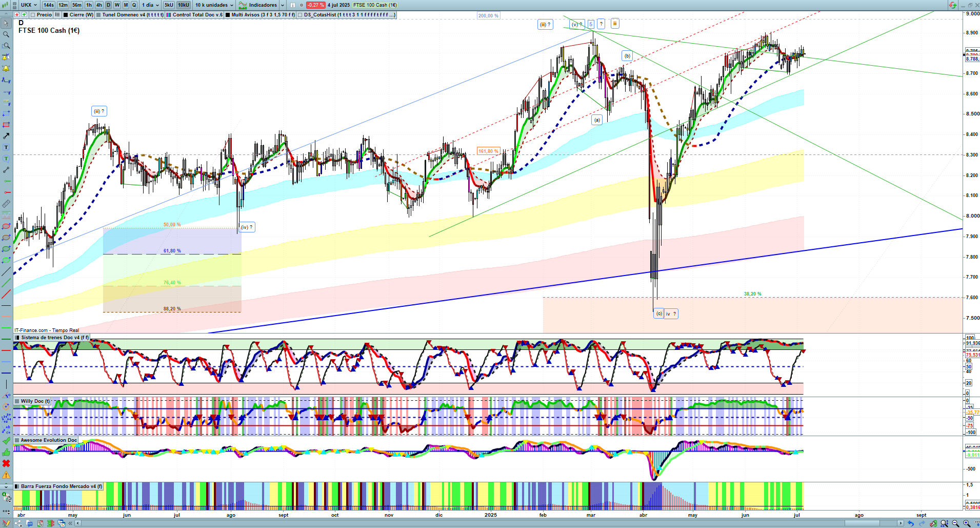The width and height of the screenshot is (980, 528).
Task: Click the green up-arrow icon beside Precio
Action: 24,15
